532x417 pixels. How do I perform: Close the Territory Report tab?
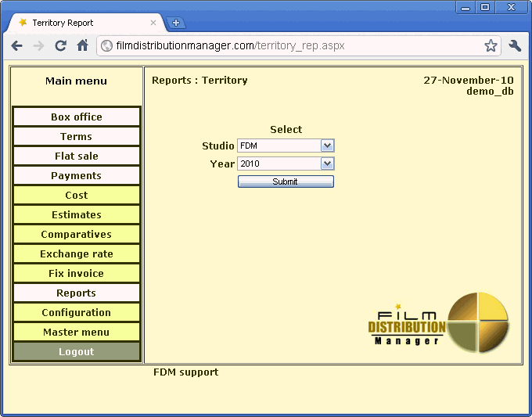click(x=153, y=23)
